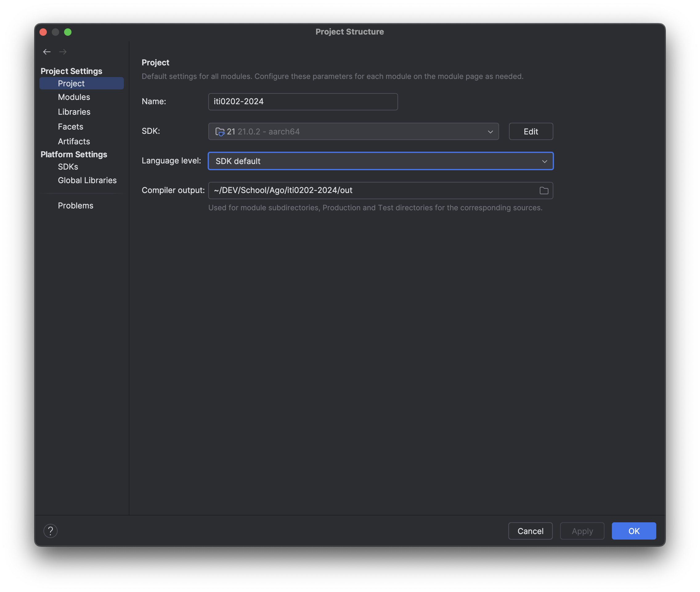The height and width of the screenshot is (592, 700).
Task: Click the green maximize button icon
Action: (x=67, y=32)
